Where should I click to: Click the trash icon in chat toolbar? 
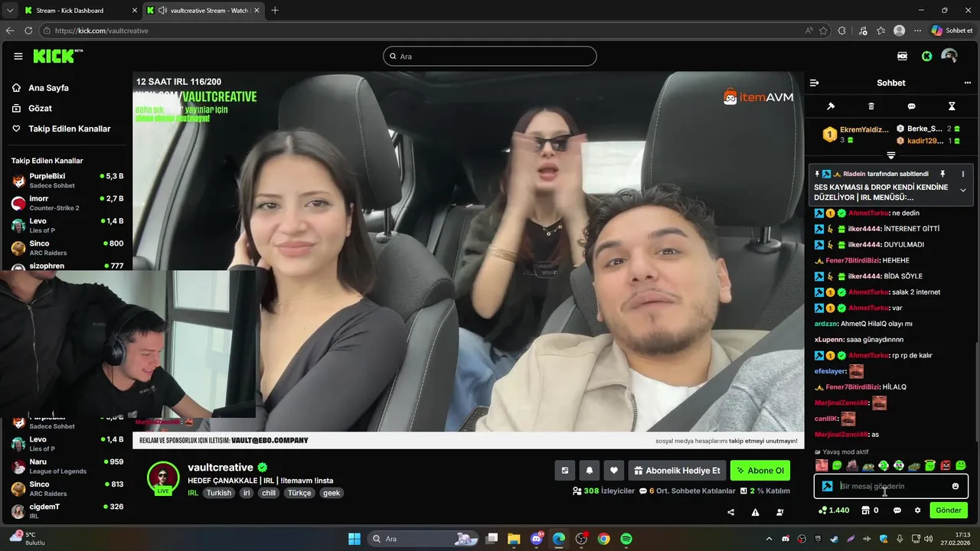(871, 106)
